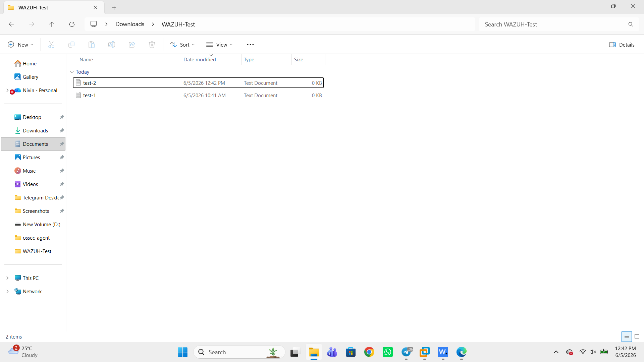Sort by the Name column header
The image size is (644, 362).
[x=86, y=59]
